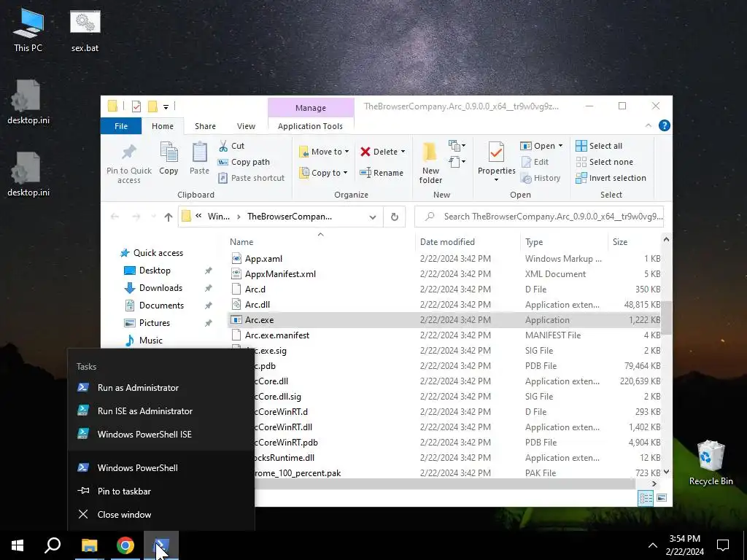Viewport: 747px width, 560px height.
Task: Click quick access toolbar Properties icon
Action: click(x=136, y=106)
